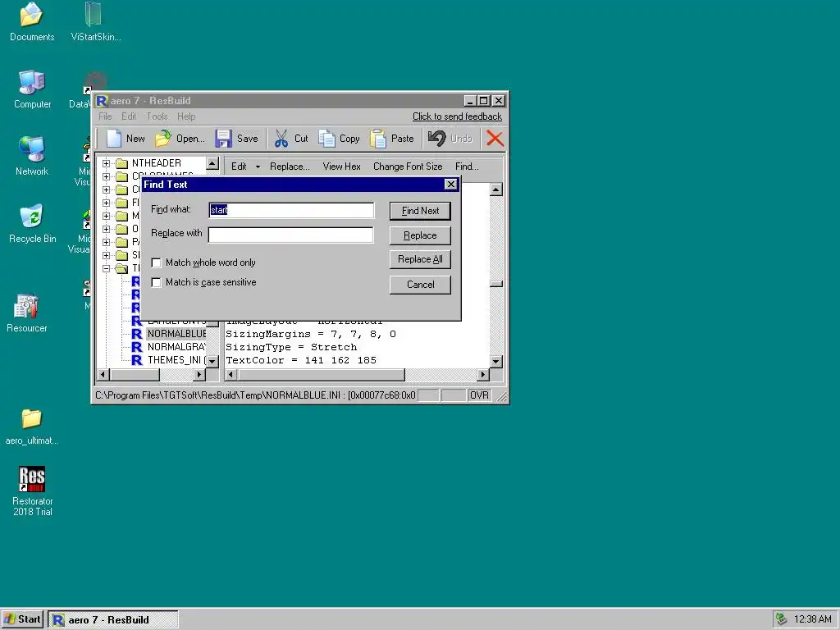
Task: Open the File menu
Action: tap(105, 116)
